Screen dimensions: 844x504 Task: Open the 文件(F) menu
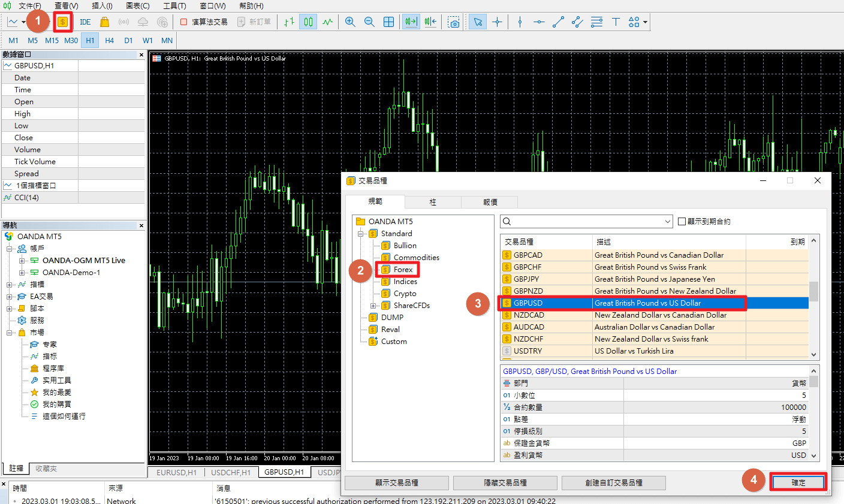[30, 5]
